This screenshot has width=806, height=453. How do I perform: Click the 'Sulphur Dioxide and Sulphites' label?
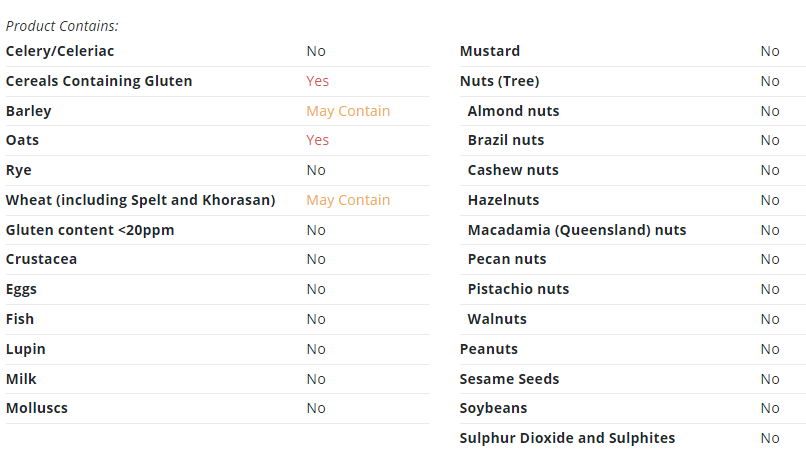567,438
